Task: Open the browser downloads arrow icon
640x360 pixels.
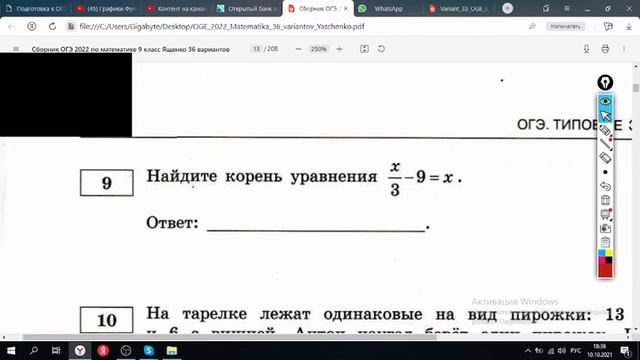Action: [629, 26]
